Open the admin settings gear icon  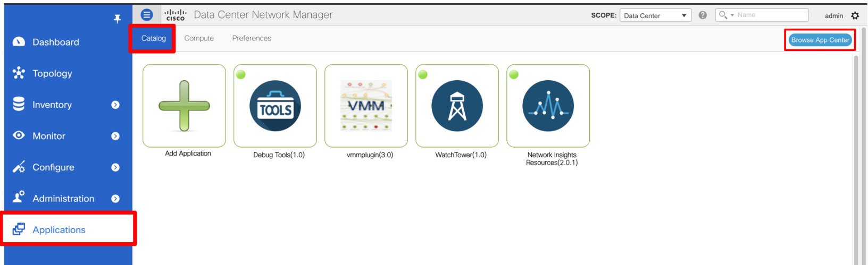(x=855, y=15)
